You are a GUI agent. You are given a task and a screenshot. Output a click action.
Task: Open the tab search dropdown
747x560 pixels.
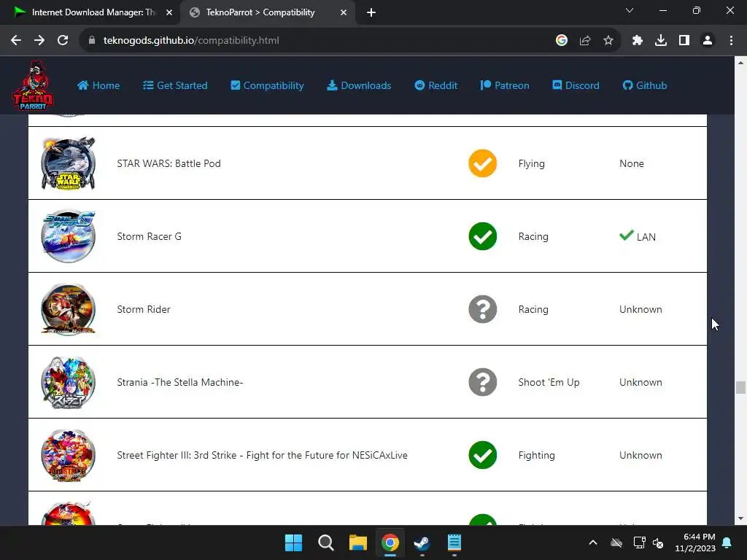tap(630, 10)
